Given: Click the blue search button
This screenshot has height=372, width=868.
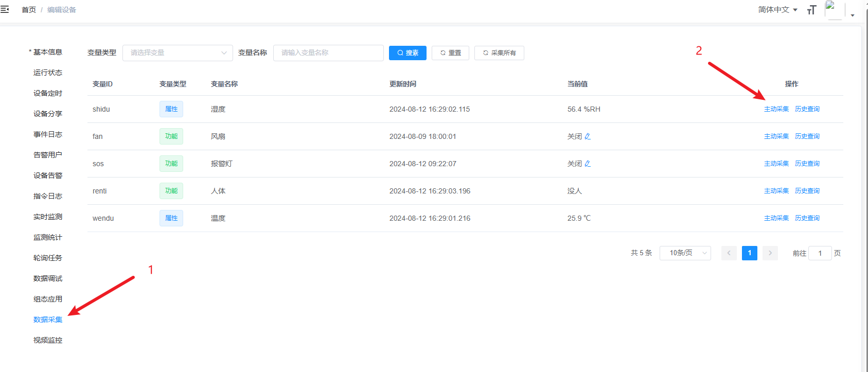Looking at the screenshot, I should pyautogui.click(x=408, y=53).
